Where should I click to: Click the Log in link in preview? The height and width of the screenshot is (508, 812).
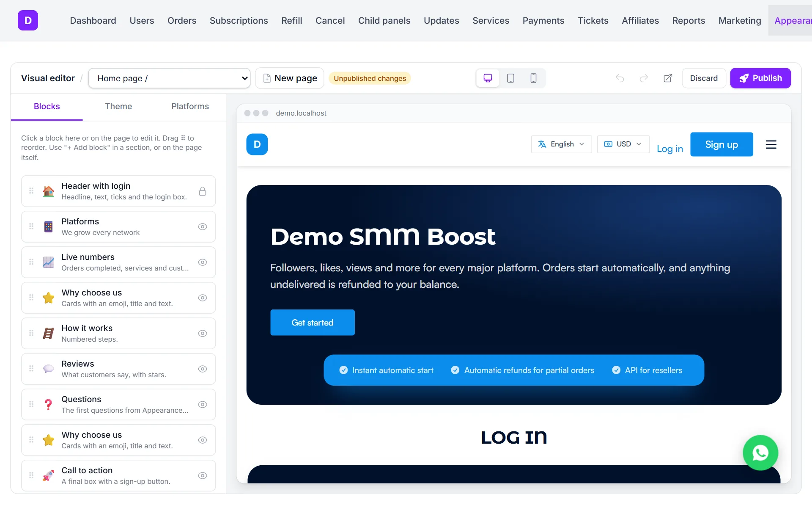[x=670, y=149]
